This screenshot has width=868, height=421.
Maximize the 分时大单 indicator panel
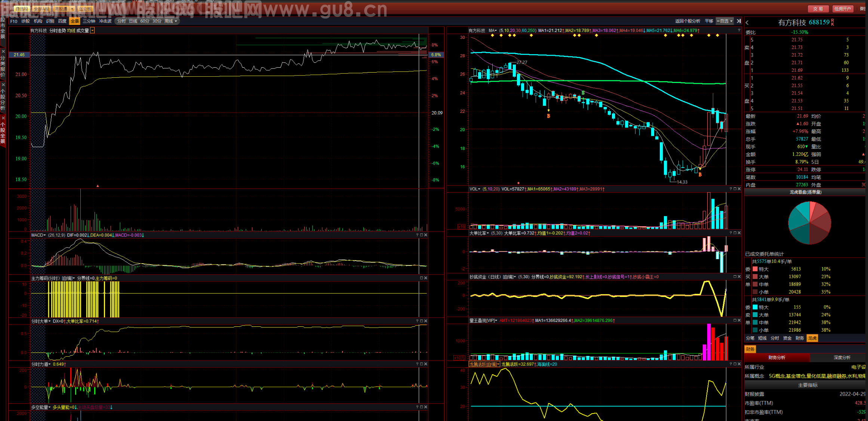tap(421, 321)
